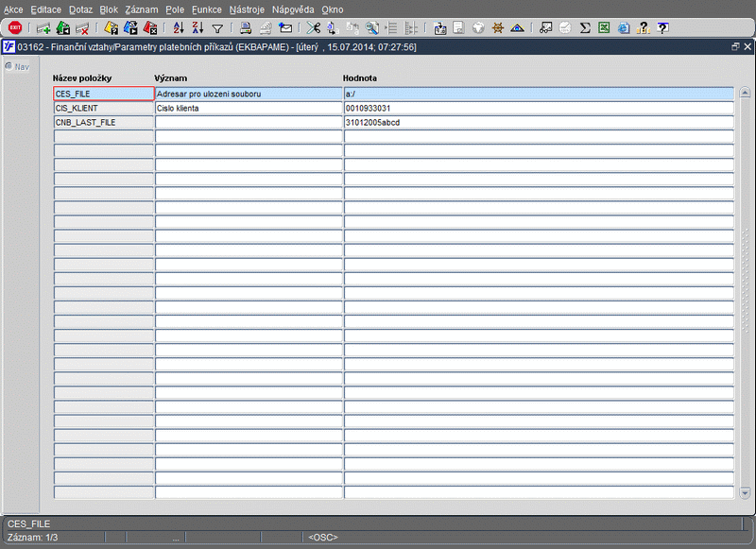Image resolution: width=756 pixels, height=549 pixels.
Task: Click the scissors cut icon
Action: coord(314,28)
